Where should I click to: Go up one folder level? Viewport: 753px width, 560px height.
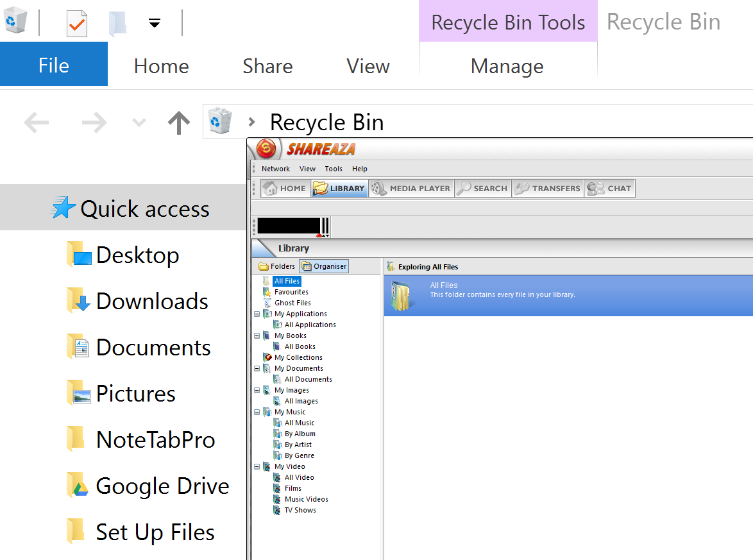click(x=179, y=122)
